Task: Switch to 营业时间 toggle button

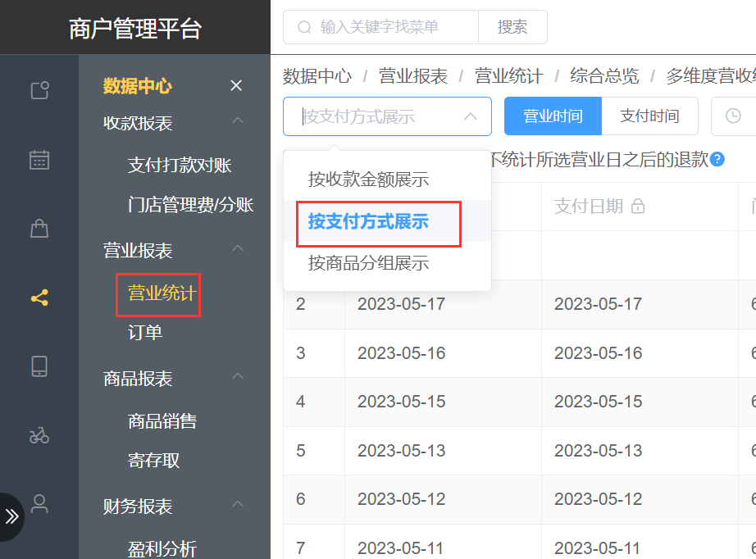Action: click(x=553, y=116)
